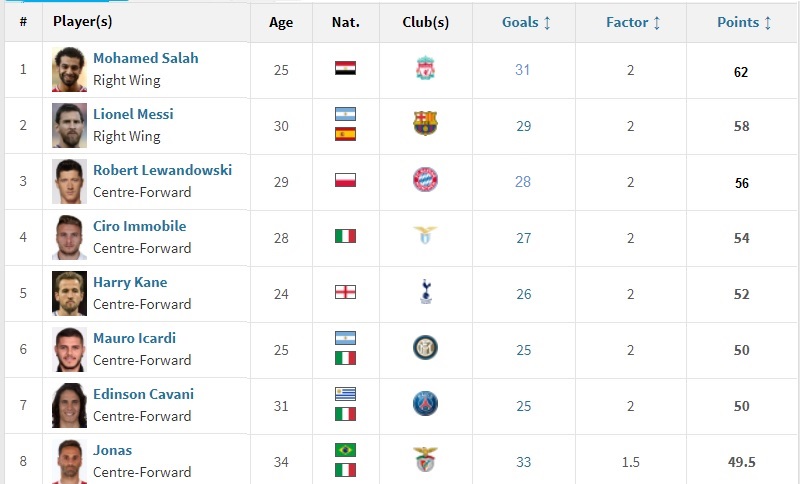Select the Tottenham Hotspur club crest

(x=426, y=292)
